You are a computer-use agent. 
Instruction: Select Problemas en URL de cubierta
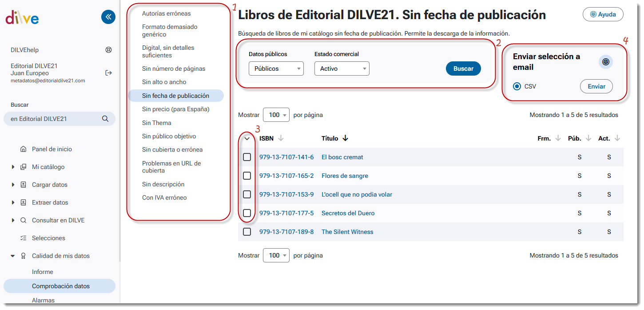(x=171, y=167)
